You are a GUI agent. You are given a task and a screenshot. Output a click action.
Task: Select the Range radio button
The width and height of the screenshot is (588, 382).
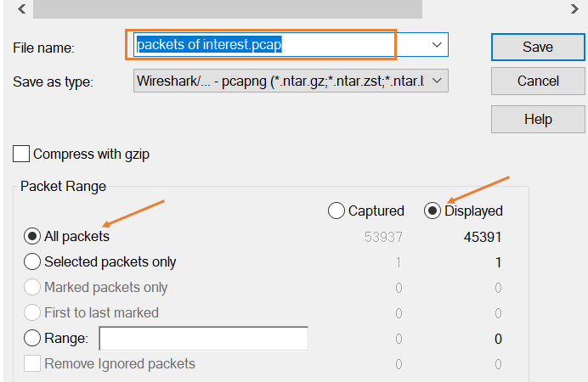click(32, 338)
